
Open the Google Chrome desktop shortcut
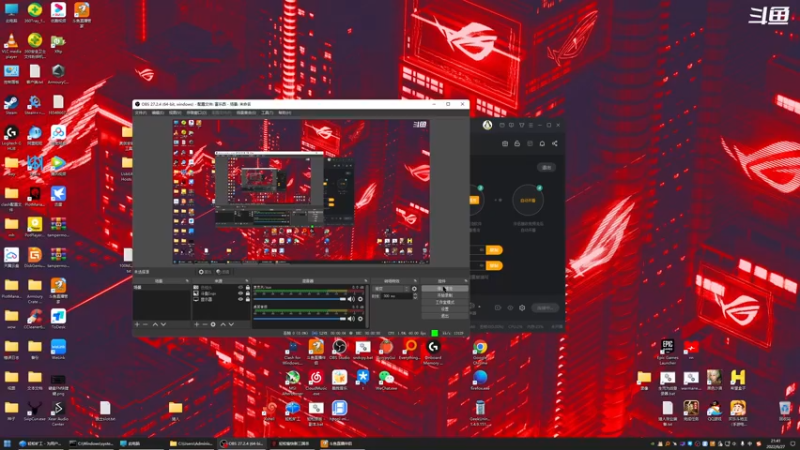tap(480, 352)
